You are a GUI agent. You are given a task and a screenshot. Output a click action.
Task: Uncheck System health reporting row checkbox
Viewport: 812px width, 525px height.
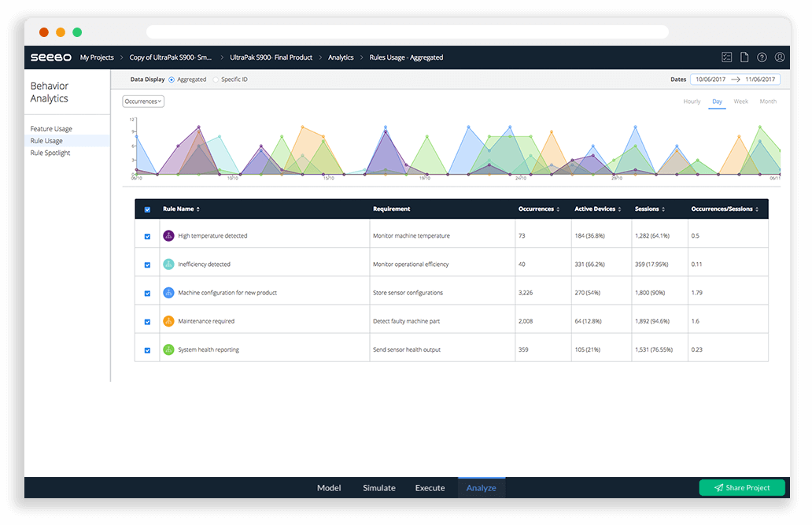[x=148, y=350]
